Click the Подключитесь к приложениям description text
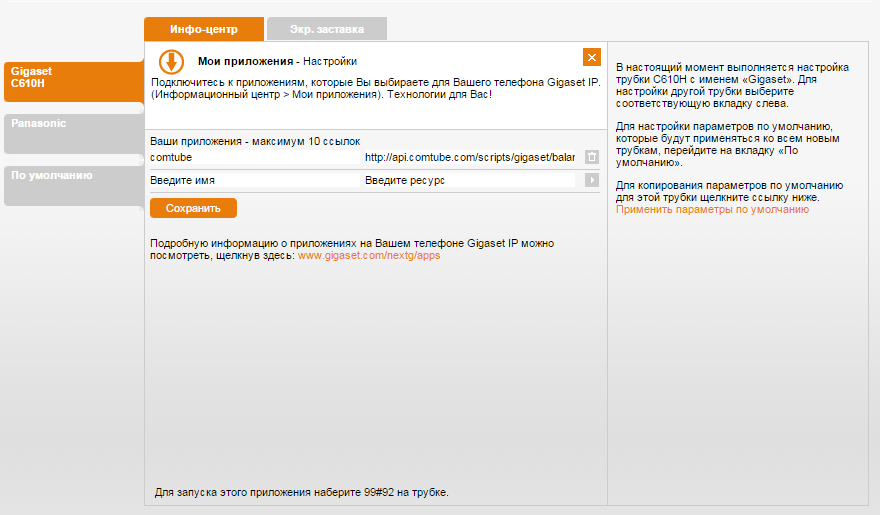 (x=374, y=87)
